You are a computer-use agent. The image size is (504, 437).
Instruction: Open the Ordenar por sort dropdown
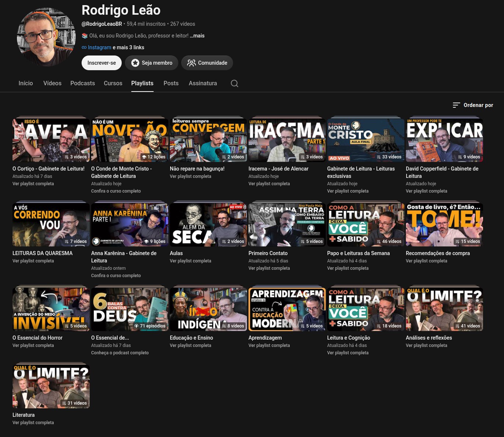click(x=473, y=105)
